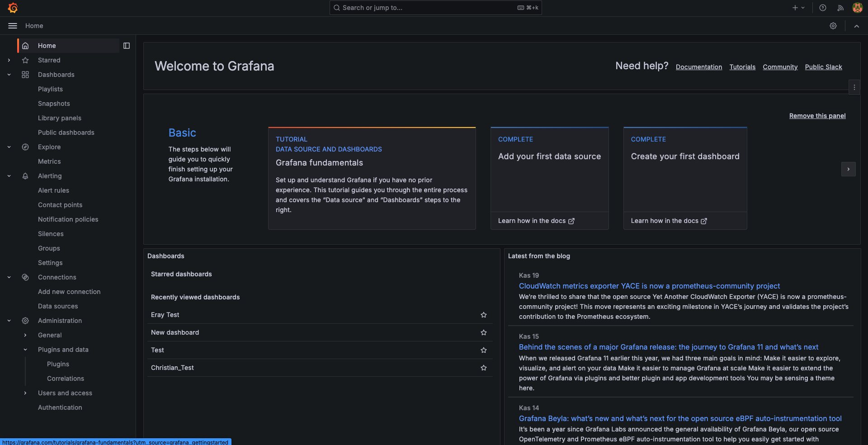Image resolution: width=868 pixels, height=445 pixels.
Task: Click the Explore compass icon
Action: [x=25, y=147]
